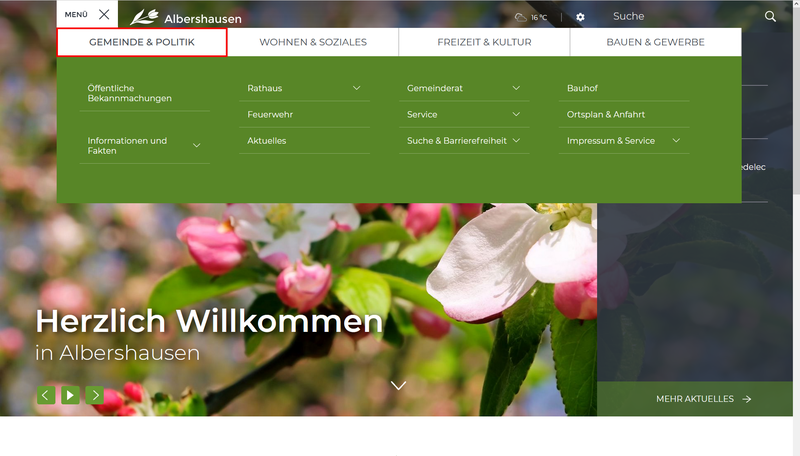This screenshot has height=456, width=800.
Task: Go to next slide arrow
Action: click(95, 395)
